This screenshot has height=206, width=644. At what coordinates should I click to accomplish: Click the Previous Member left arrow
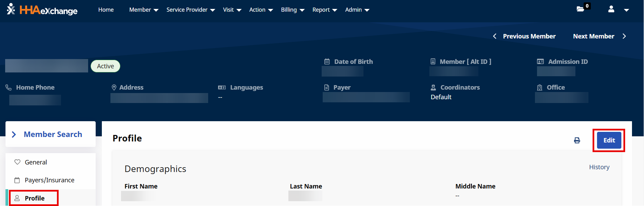494,36
